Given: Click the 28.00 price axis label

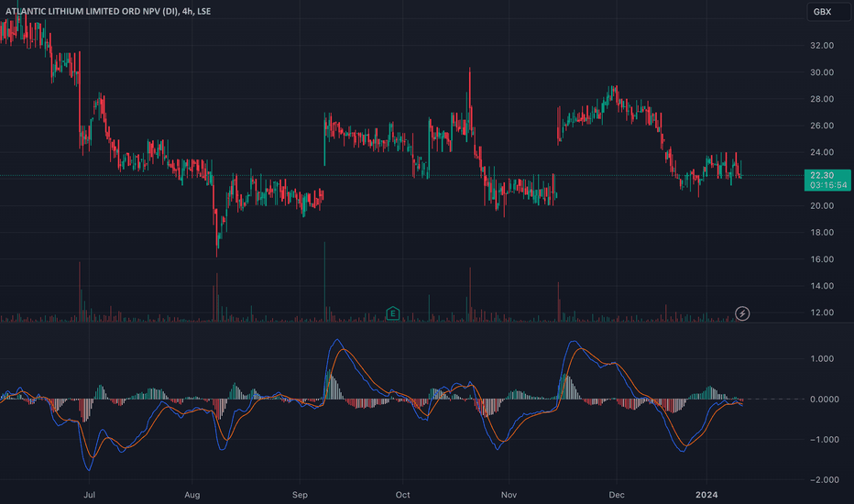Looking at the screenshot, I should pos(822,99).
